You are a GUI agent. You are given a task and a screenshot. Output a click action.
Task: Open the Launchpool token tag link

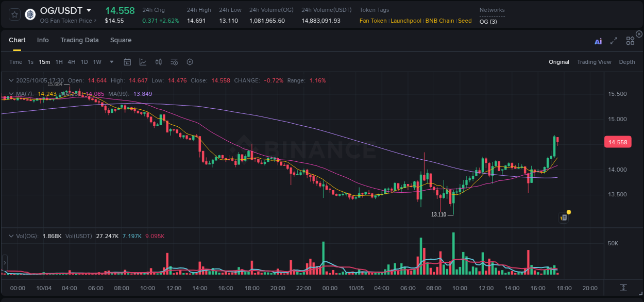[406, 21]
